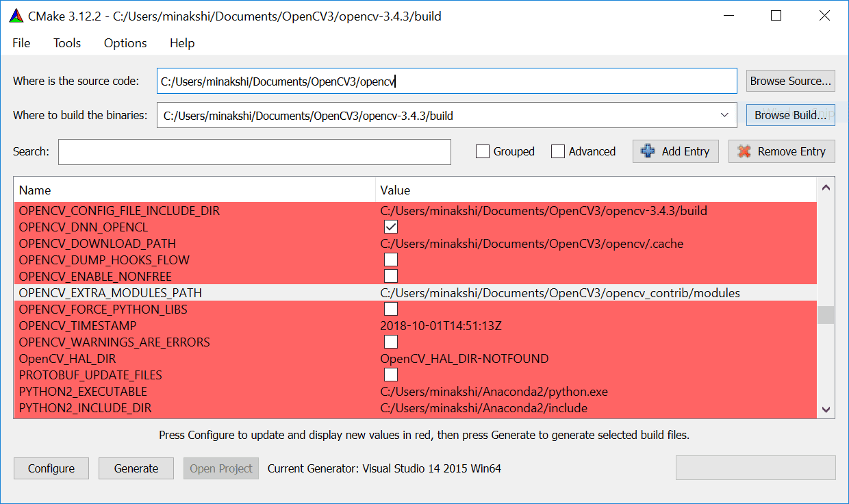Viewport: 849px width, 504px height.
Task: Expand the build binaries path dropdown
Action: pyautogui.click(x=724, y=115)
